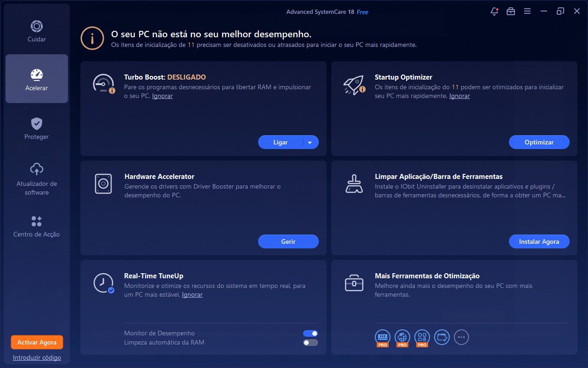Click the Mais Ferramentas toolbox icon
The width and height of the screenshot is (588, 368).
(354, 282)
